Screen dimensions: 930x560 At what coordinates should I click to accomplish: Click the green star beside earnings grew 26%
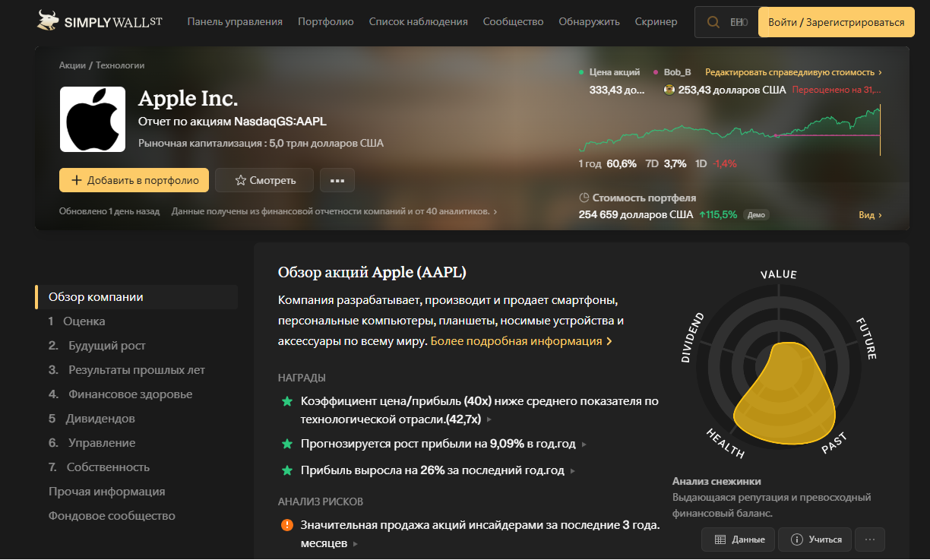(x=287, y=470)
